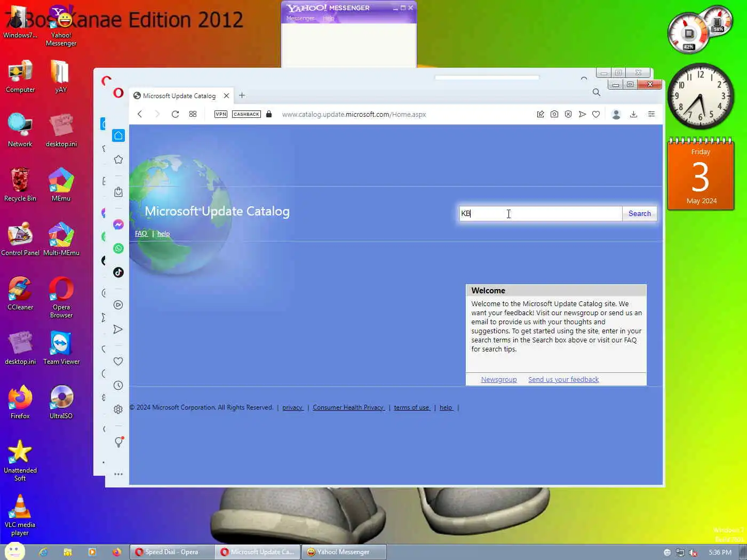Click the catalog search box containing KB

(541, 213)
